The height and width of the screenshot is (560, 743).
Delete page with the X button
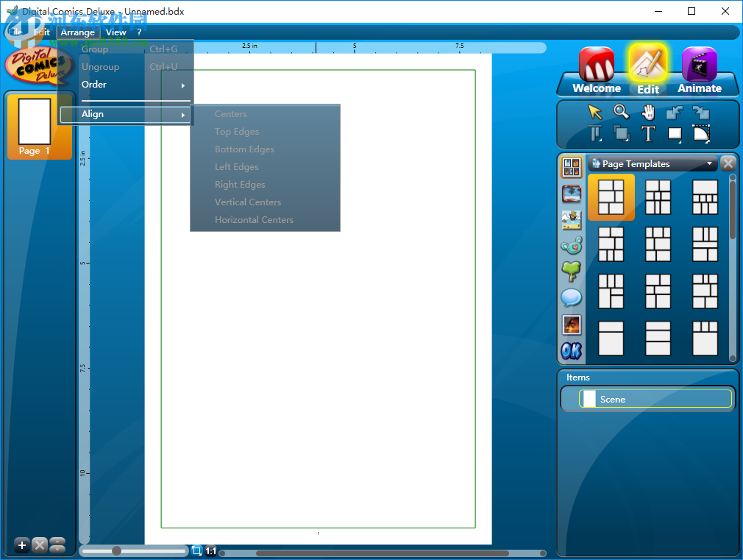pos(40,545)
